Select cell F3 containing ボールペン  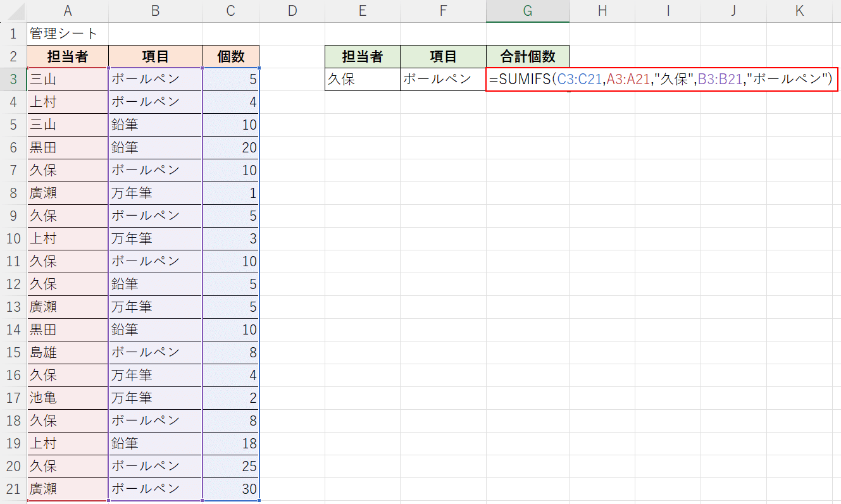click(443, 79)
